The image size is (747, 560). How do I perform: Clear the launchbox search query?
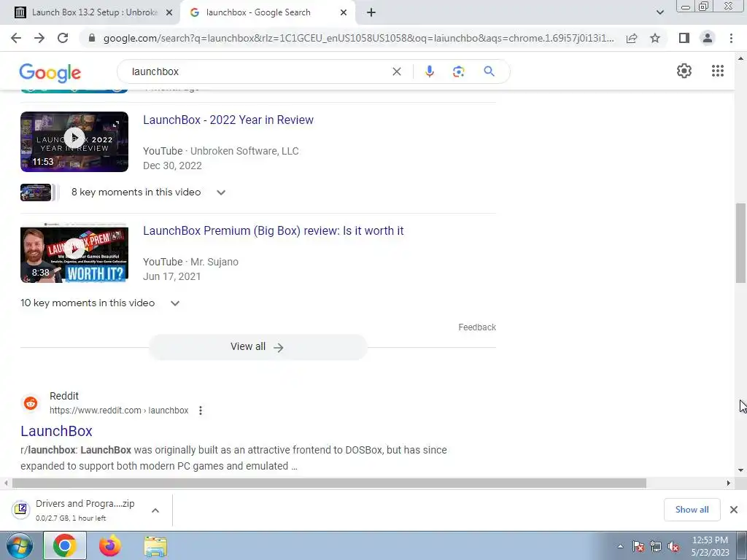pos(396,71)
